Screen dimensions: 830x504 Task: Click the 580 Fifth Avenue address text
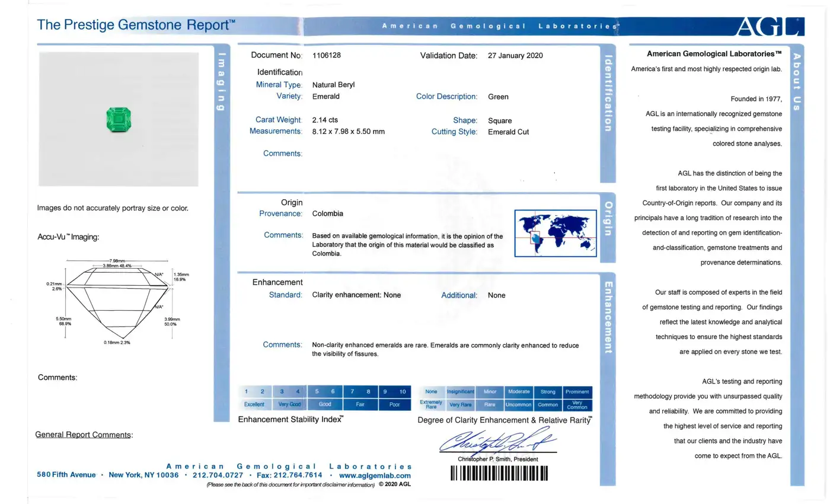point(66,476)
